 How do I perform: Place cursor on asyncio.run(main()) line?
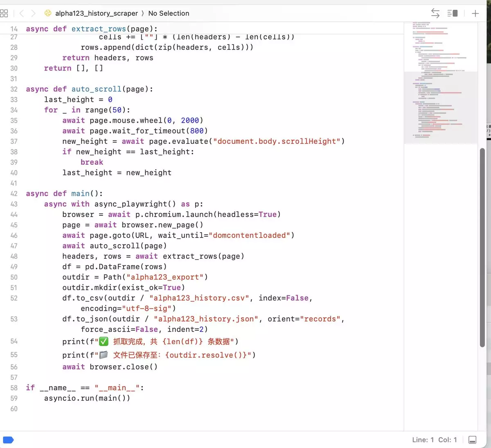87,398
